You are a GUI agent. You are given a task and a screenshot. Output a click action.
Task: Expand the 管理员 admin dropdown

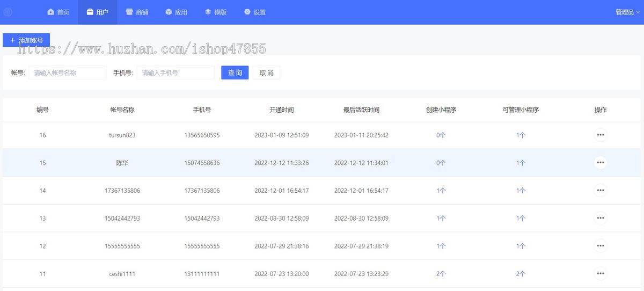click(x=627, y=12)
